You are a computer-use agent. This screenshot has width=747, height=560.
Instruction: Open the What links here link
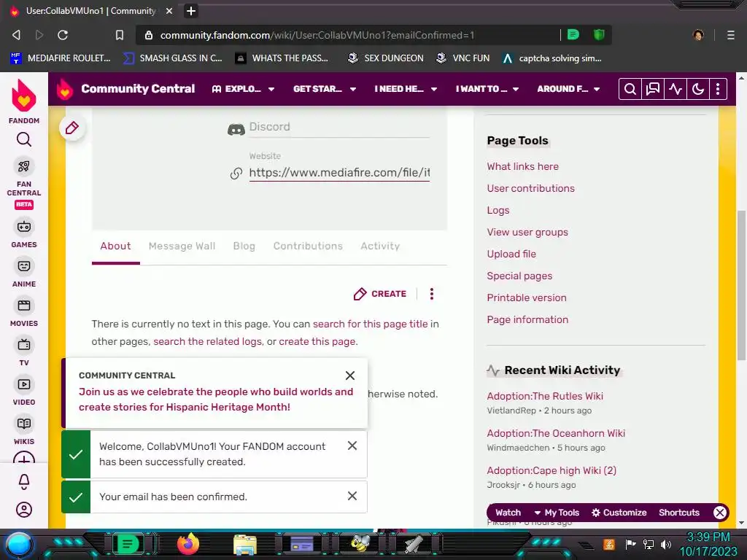pyautogui.click(x=522, y=167)
